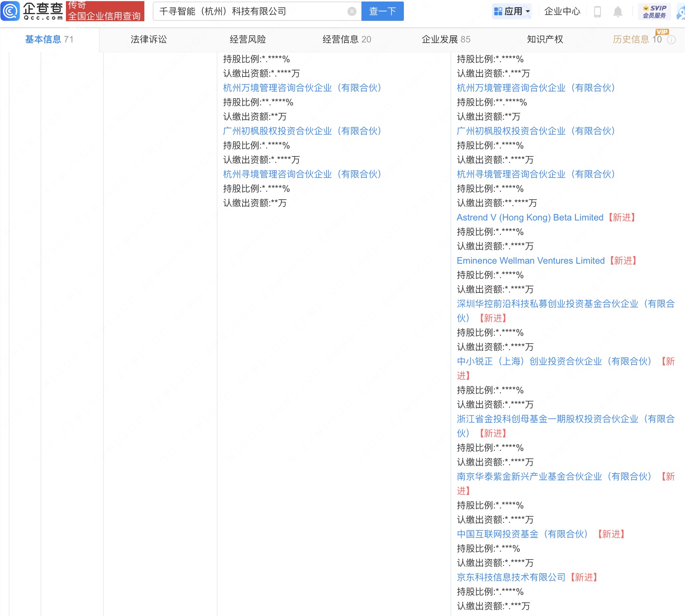Click the info icon beside 历史信息
The height and width of the screenshot is (616, 685).
[671, 40]
